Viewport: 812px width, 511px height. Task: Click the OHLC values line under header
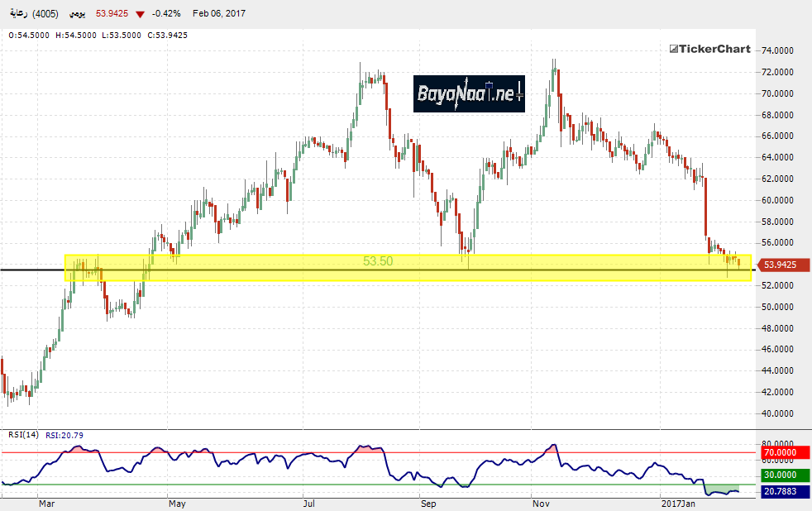click(x=98, y=35)
